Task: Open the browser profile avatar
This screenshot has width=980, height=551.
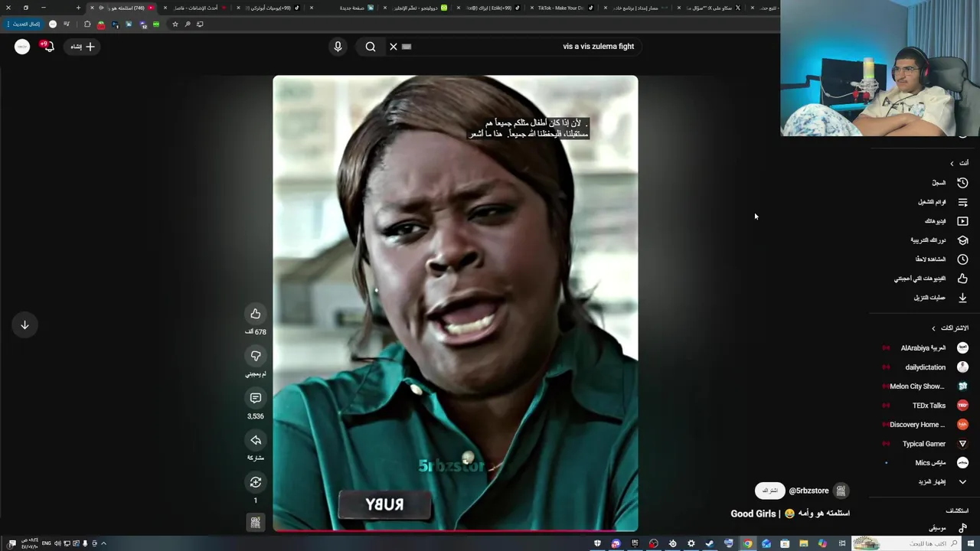Action: [x=53, y=24]
